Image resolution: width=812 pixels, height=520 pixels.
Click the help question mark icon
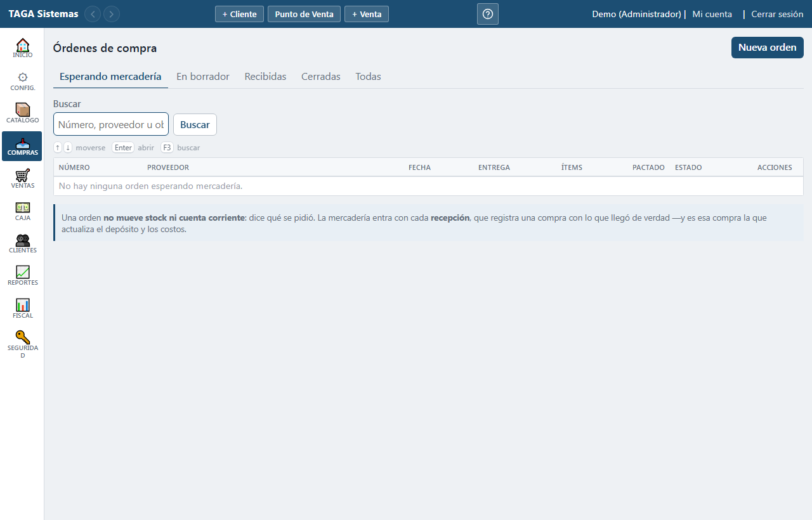click(x=488, y=14)
